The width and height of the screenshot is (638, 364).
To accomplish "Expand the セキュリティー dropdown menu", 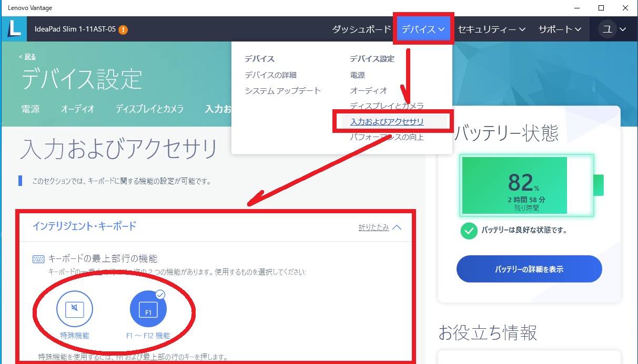I will tap(491, 29).
